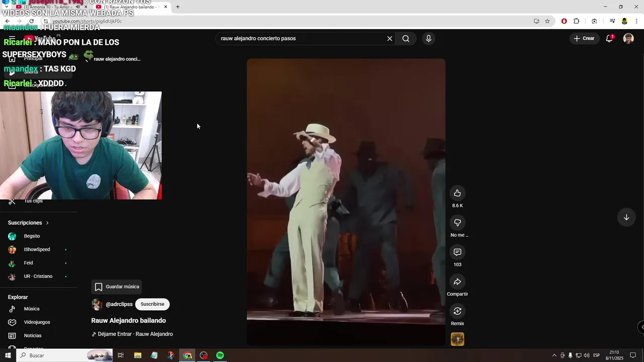Show hidden tray icons chevron
This screenshot has height=362, width=644.
(554, 355)
